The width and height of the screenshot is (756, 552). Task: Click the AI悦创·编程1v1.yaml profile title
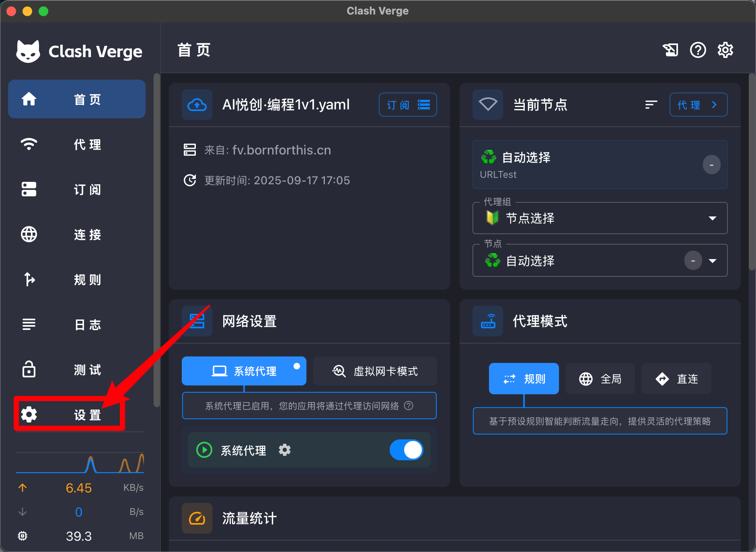(x=286, y=105)
